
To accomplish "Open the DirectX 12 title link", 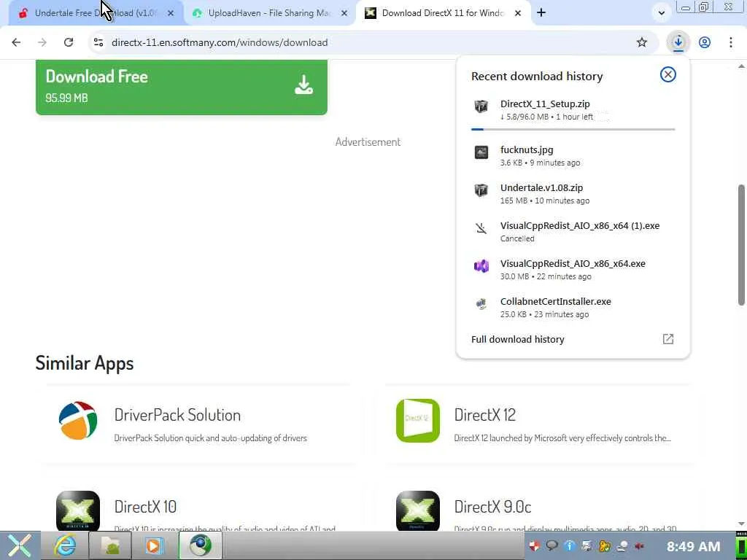I will (x=484, y=415).
